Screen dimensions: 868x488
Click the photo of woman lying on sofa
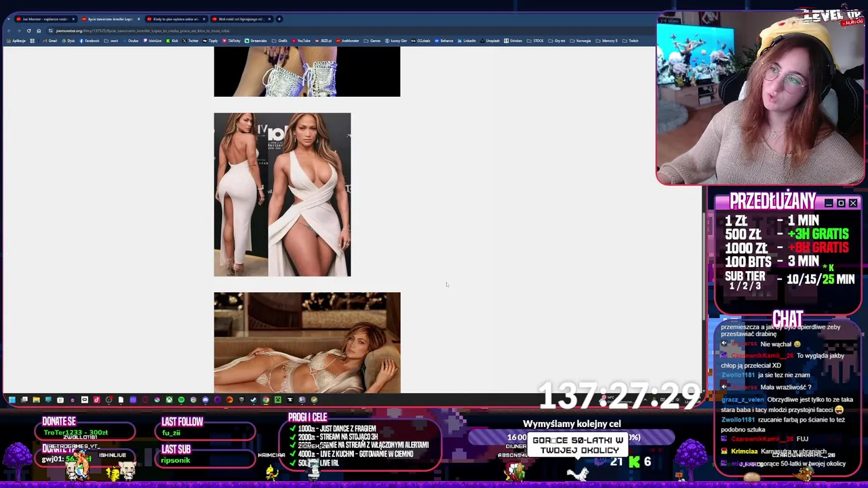click(307, 343)
